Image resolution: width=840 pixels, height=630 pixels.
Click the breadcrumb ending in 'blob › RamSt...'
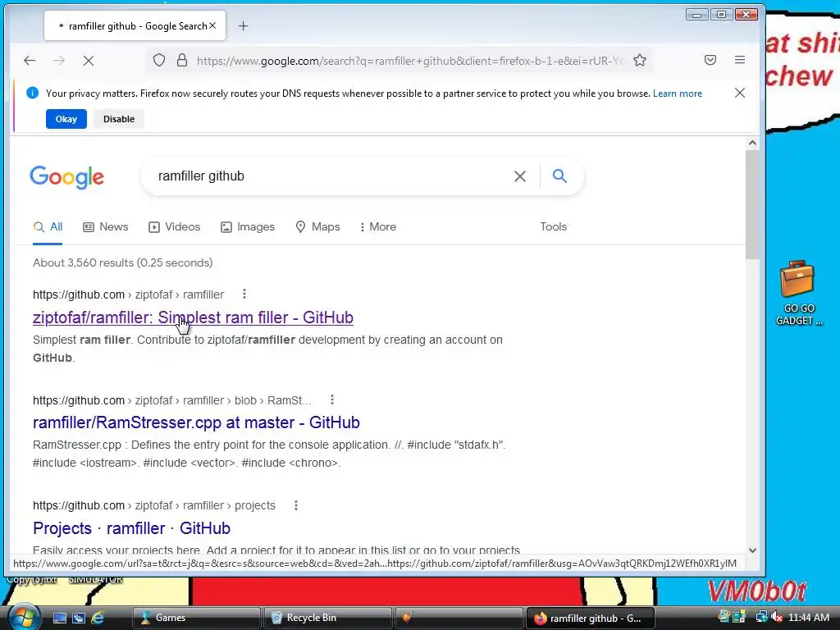coord(172,400)
